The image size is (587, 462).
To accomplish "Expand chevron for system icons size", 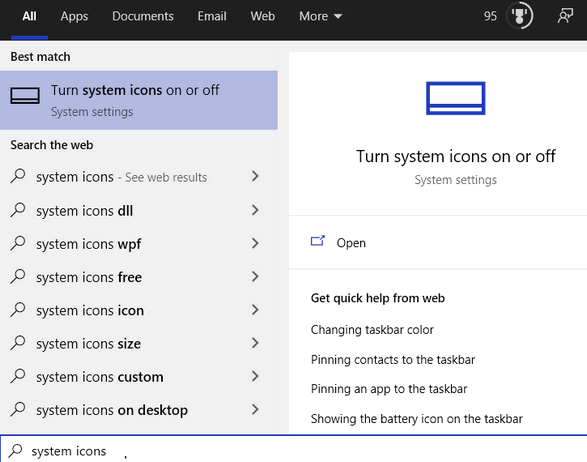I will pos(255,343).
